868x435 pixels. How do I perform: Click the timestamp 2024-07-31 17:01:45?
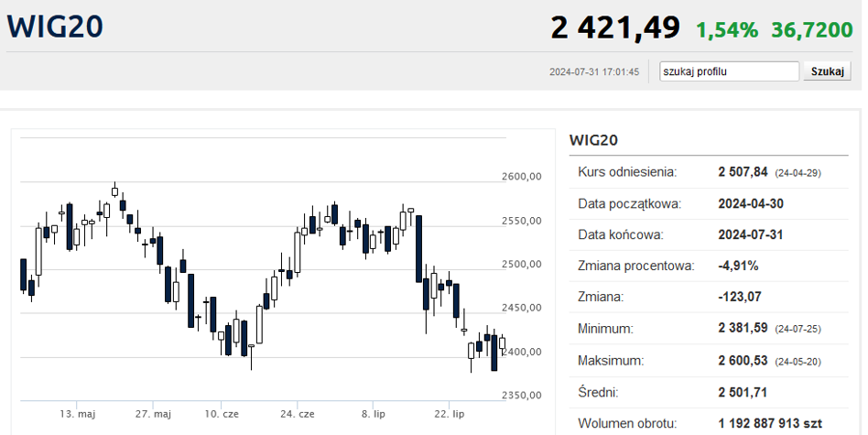tap(594, 71)
